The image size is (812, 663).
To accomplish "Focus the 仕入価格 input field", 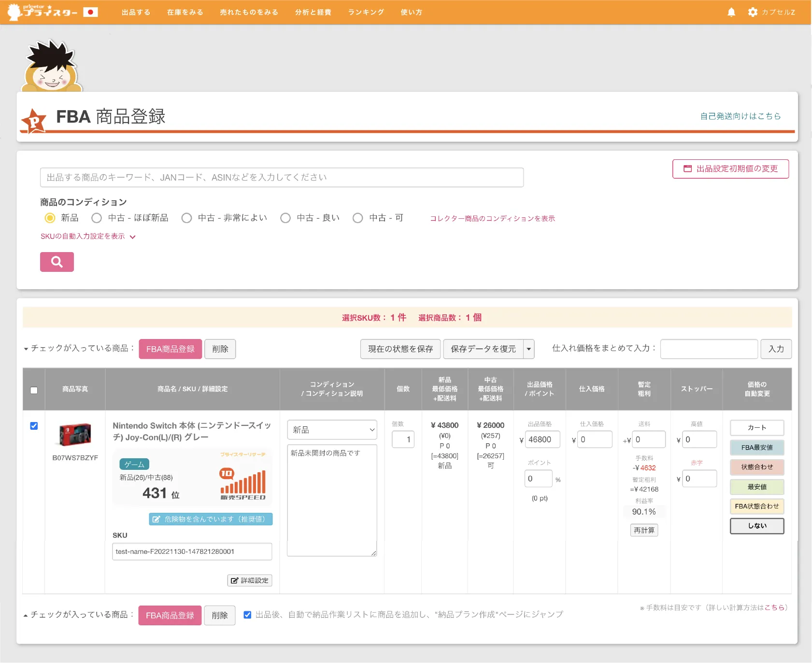I will pos(595,439).
